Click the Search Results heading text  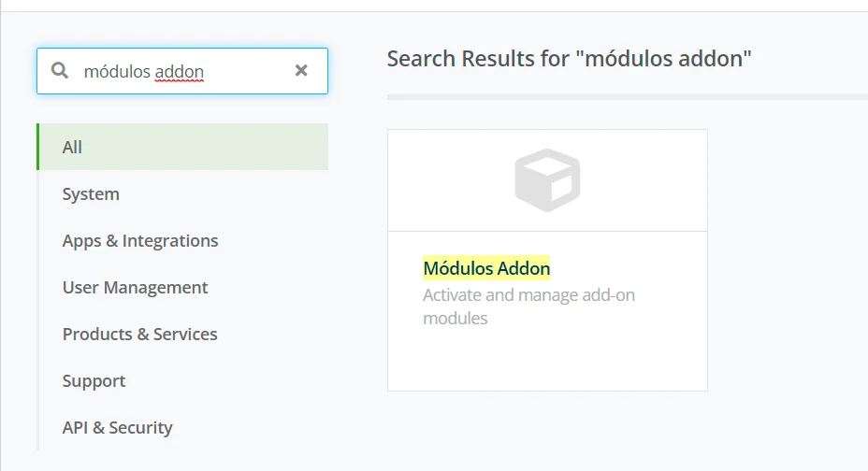click(x=569, y=59)
